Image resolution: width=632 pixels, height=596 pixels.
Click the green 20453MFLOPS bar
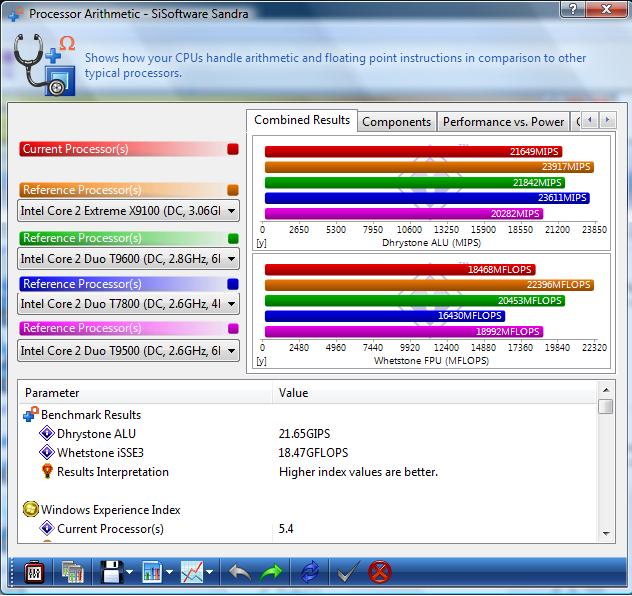(x=415, y=301)
